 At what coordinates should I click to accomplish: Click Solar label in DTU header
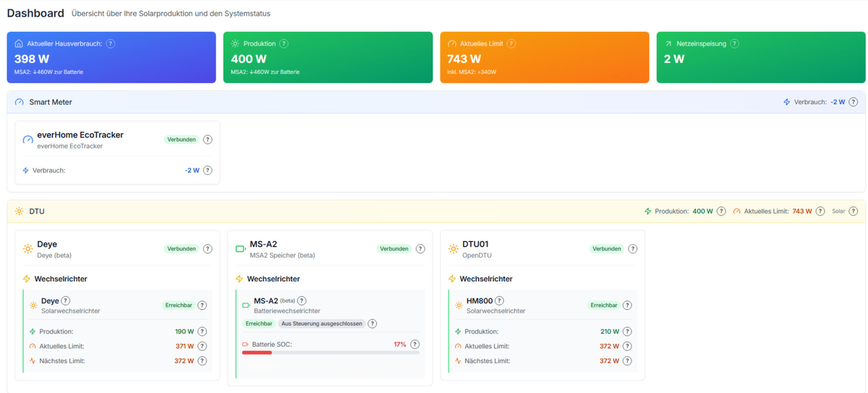[x=838, y=211]
